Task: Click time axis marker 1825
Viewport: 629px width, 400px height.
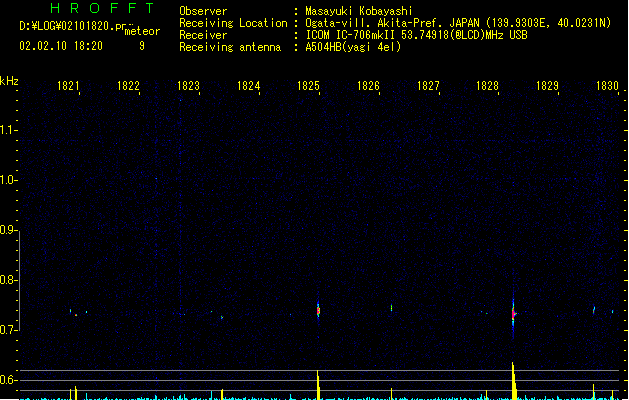Action: coord(308,85)
